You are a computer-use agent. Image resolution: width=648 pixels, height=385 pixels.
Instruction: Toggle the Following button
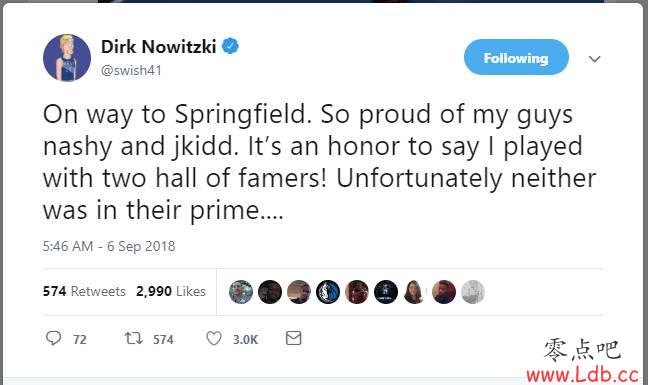pyautogui.click(x=516, y=57)
